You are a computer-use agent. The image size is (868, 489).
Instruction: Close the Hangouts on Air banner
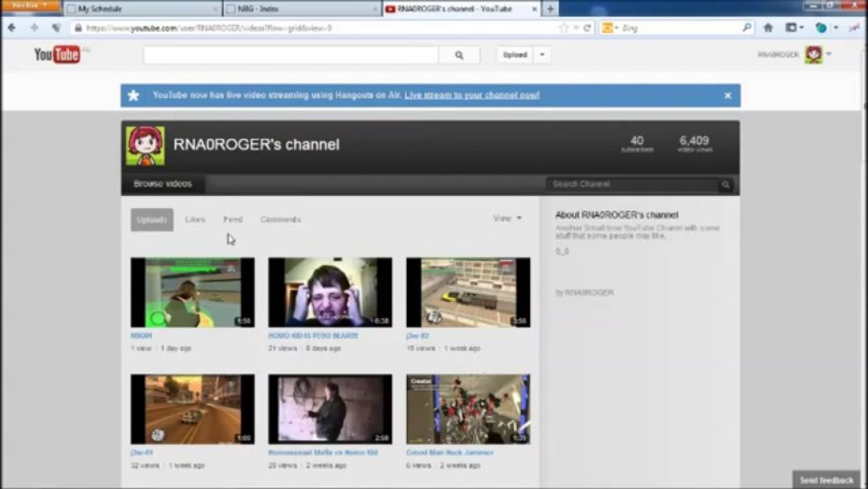point(728,96)
